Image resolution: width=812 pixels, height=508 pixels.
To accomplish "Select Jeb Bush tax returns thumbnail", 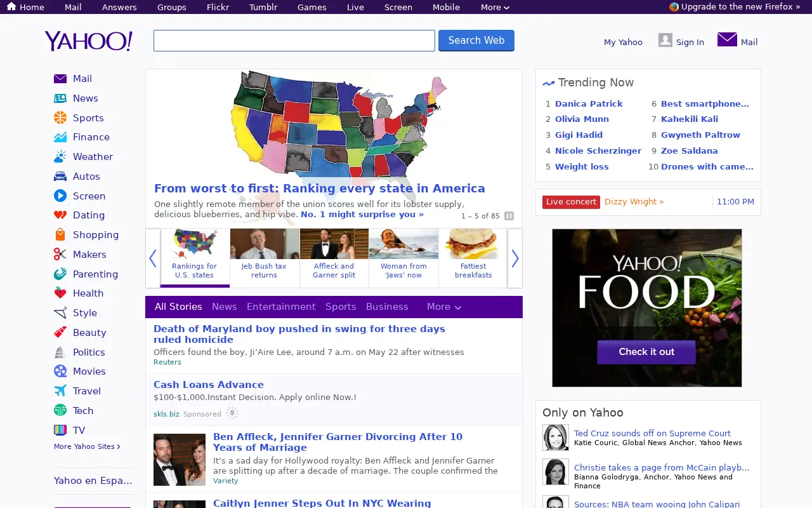I will [265, 257].
